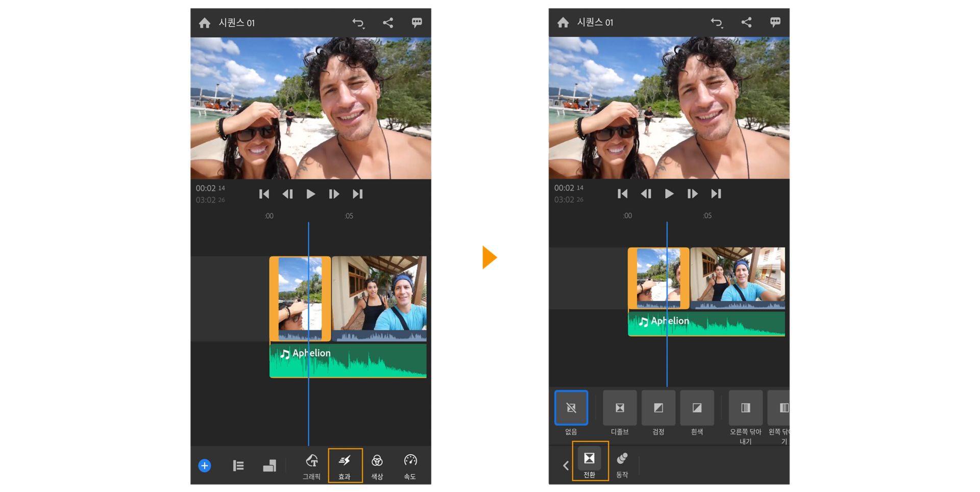This screenshot has height=492, width=980.
Task: Select the Aphelion audio clip on the left screen
Action: [x=348, y=361]
